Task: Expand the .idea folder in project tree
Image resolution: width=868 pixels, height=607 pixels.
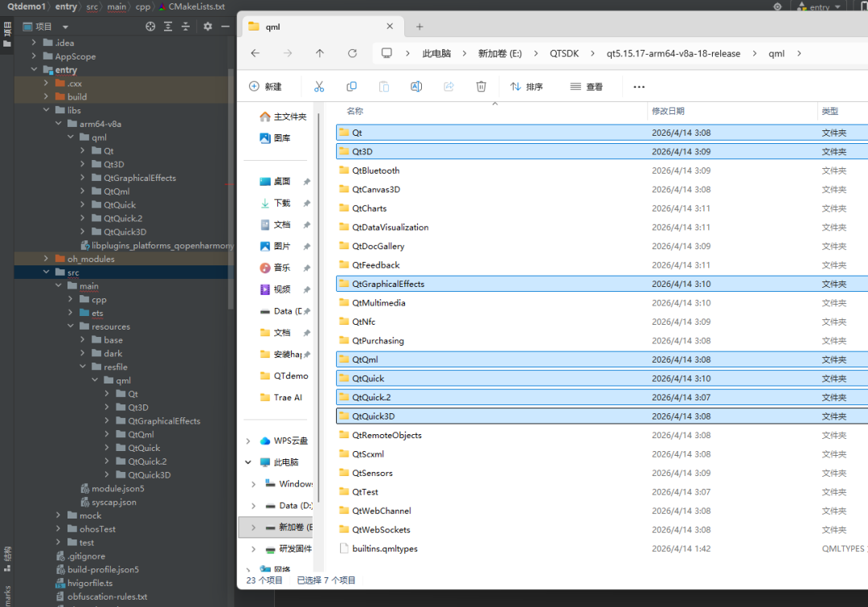Action: tap(34, 42)
